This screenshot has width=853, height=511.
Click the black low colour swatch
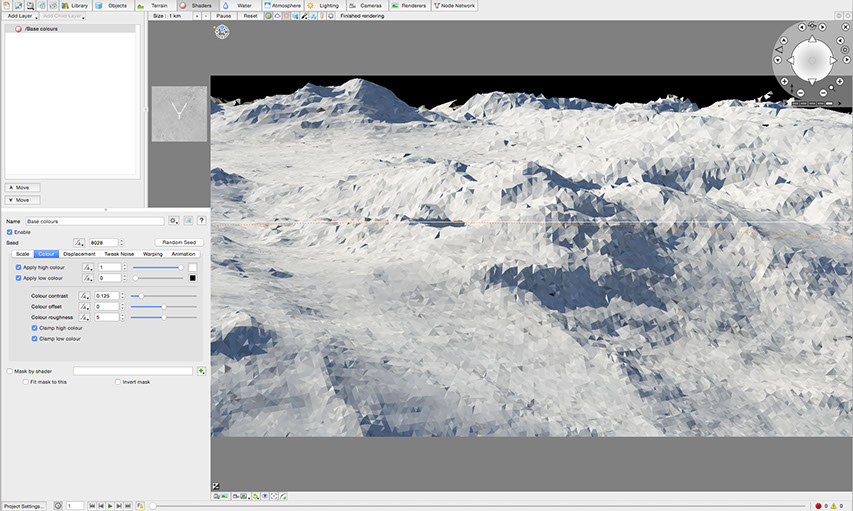coord(193,278)
